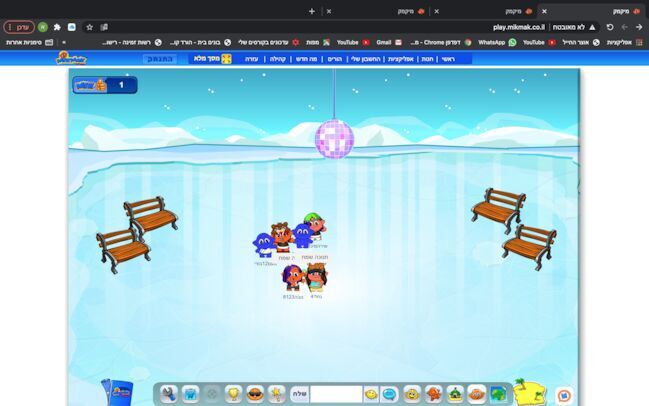Open the מפות maps bookmark
This screenshot has height=406, width=649.
[x=317, y=42]
